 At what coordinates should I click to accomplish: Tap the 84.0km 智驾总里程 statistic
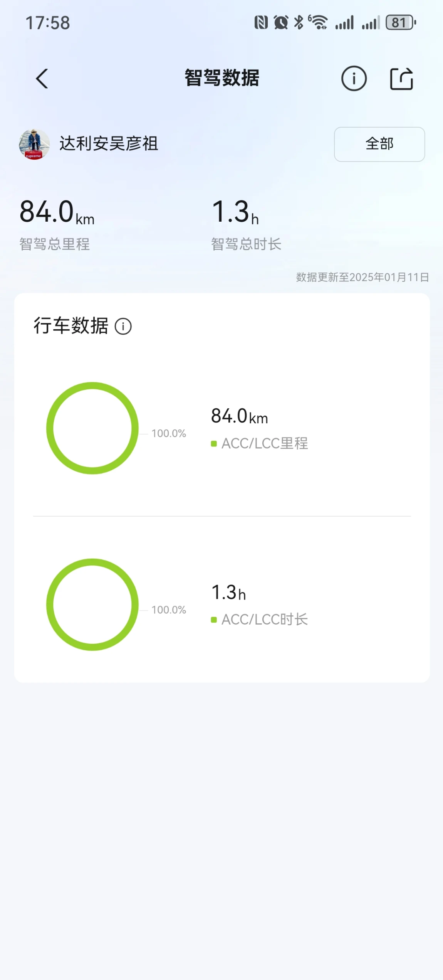57,224
